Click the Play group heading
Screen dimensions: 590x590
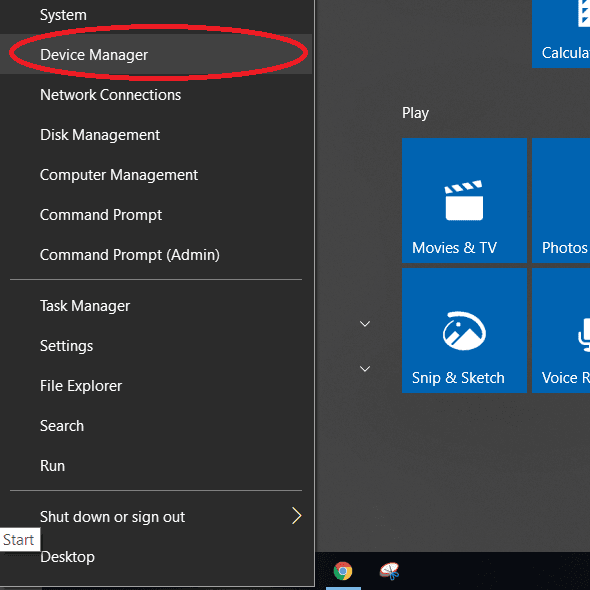415,113
